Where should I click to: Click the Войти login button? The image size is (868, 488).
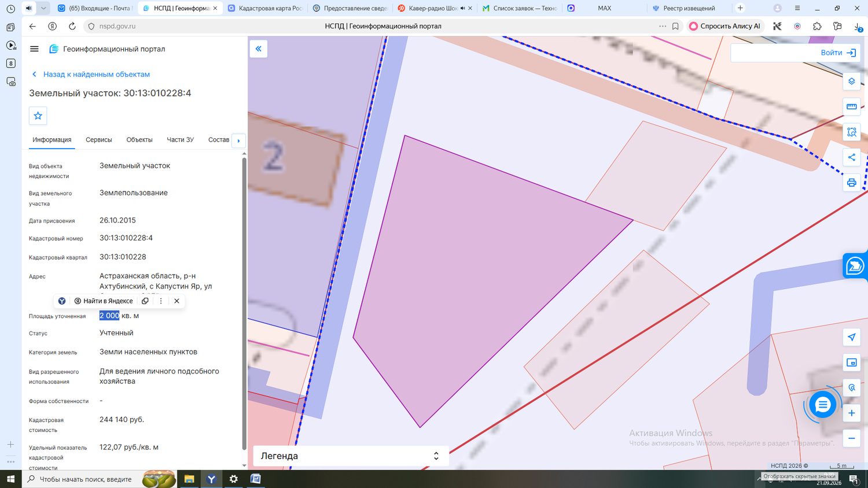point(838,53)
